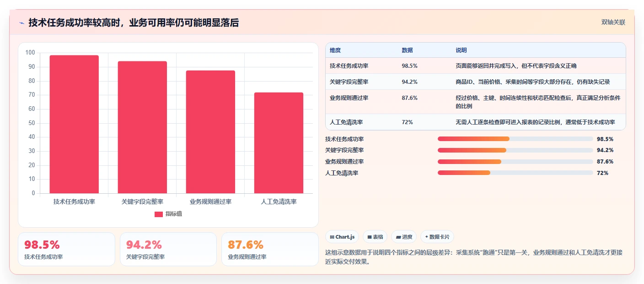This screenshot has height=284, width=644.
Task: Toggle the 指标值 legend color box
Action: point(158,214)
